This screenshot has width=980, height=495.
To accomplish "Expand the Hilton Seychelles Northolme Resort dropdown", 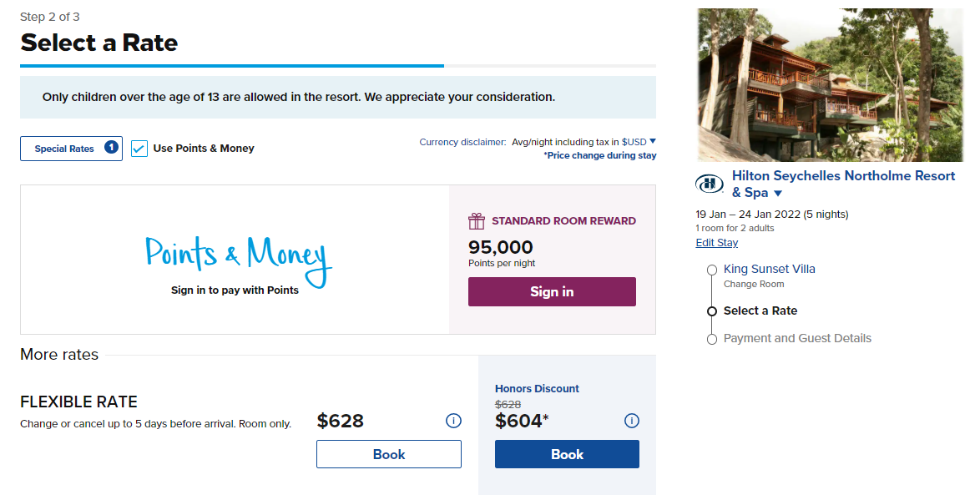I will coord(777,192).
